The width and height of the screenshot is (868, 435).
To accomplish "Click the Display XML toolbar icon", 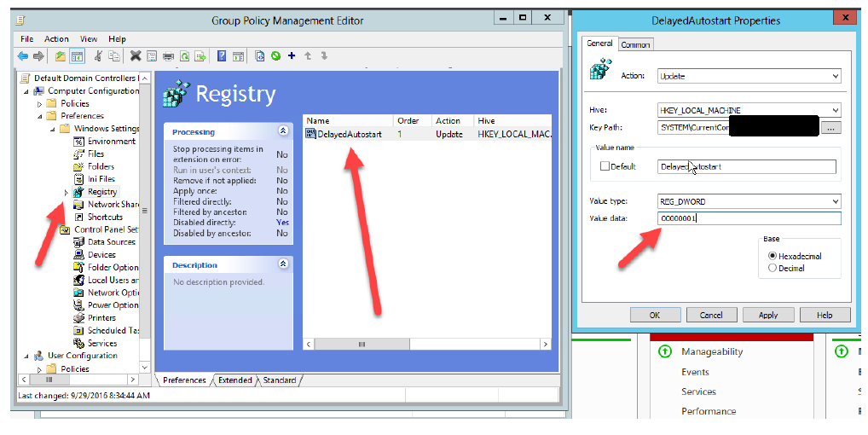I will 259,56.
